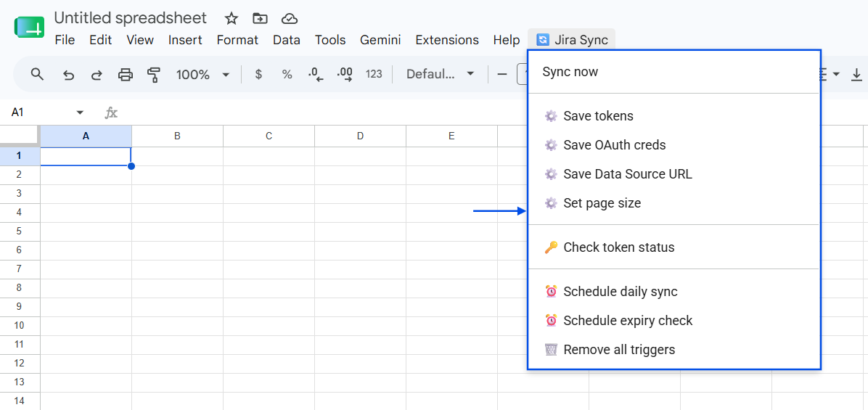This screenshot has width=868, height=410.
Task: Choose Save tokens
Action: click(x=673, y=116)
